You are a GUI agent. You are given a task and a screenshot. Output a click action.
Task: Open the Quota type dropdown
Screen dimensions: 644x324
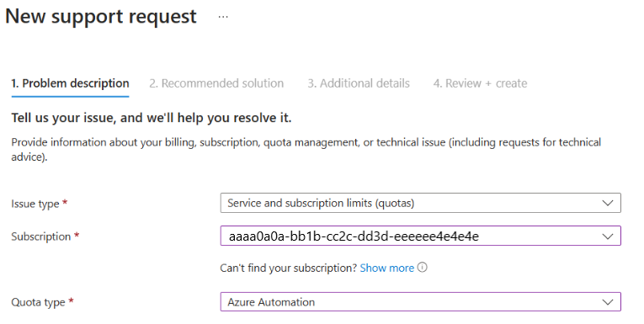tap(421, 302)
